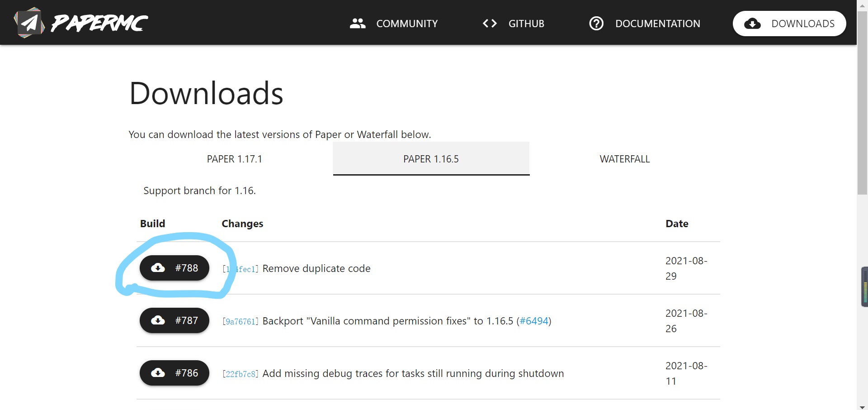Click cloud download icon for build #788

(158, 268)
